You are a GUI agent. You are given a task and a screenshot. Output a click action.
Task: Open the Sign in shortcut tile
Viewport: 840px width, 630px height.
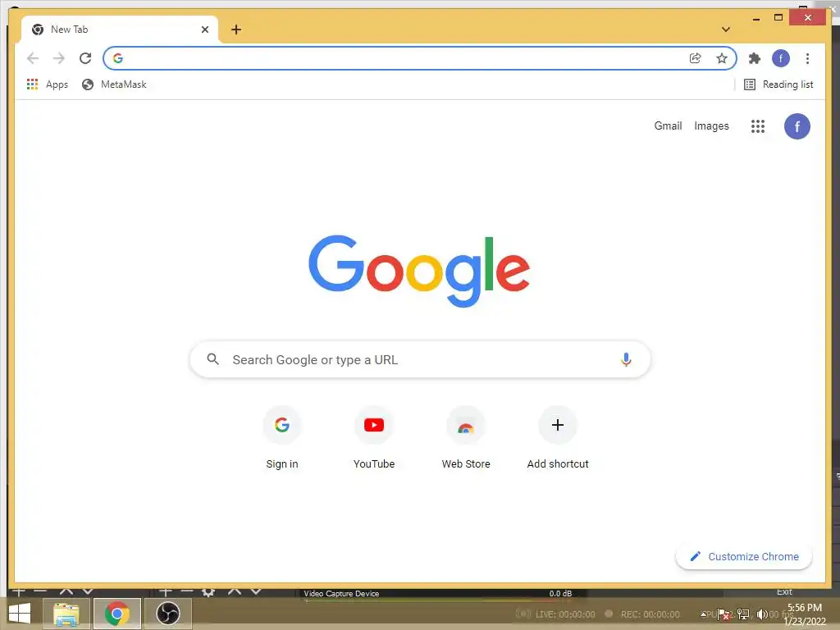[282, 438]
